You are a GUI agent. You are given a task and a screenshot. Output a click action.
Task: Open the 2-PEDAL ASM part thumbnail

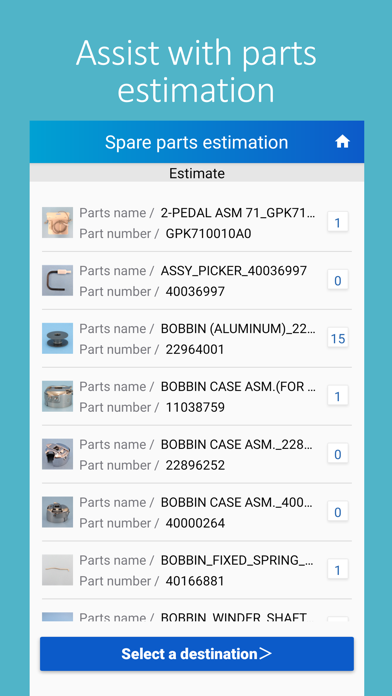pyautogui.click(x=58, y=223)
